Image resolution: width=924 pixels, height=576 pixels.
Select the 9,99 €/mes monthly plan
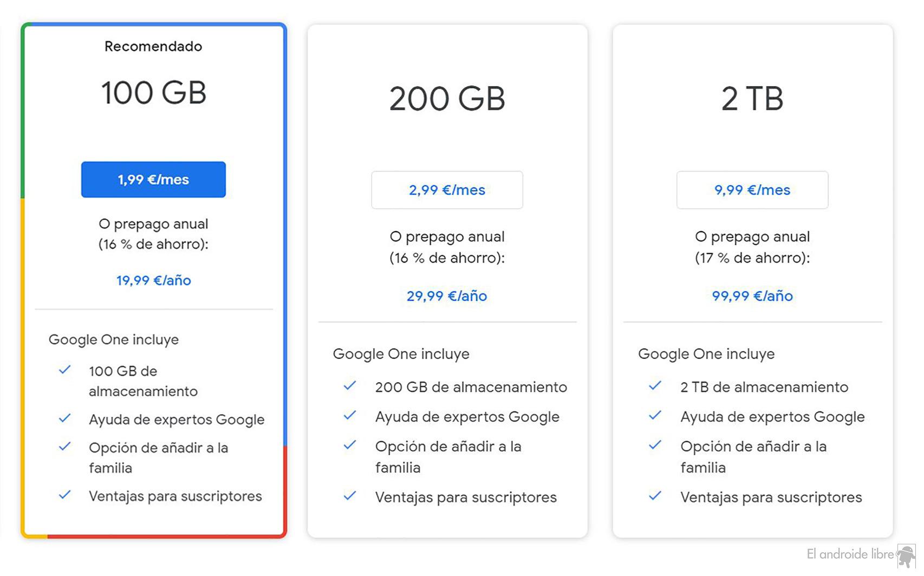[x=752, y=189]
